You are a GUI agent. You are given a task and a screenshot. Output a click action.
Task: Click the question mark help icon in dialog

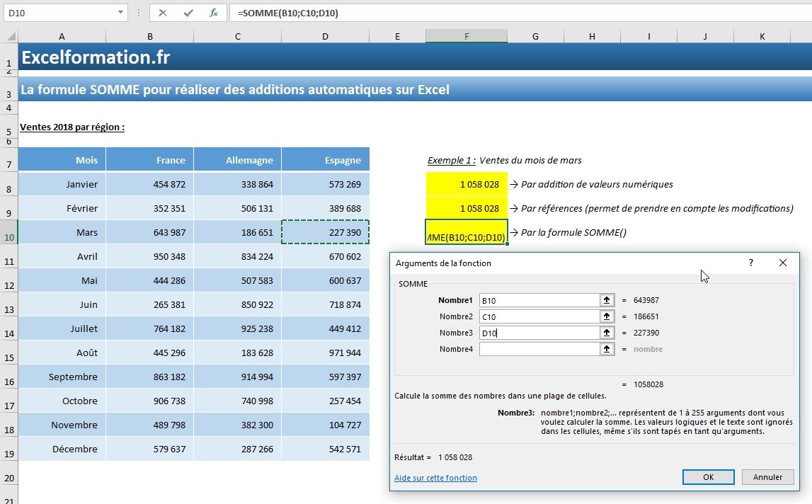(x=751, y=263)
